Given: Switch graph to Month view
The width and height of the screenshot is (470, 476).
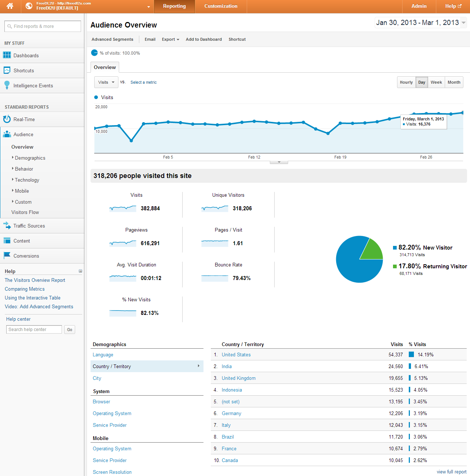Looking at the screenshot, I should [x=454, y=82].
